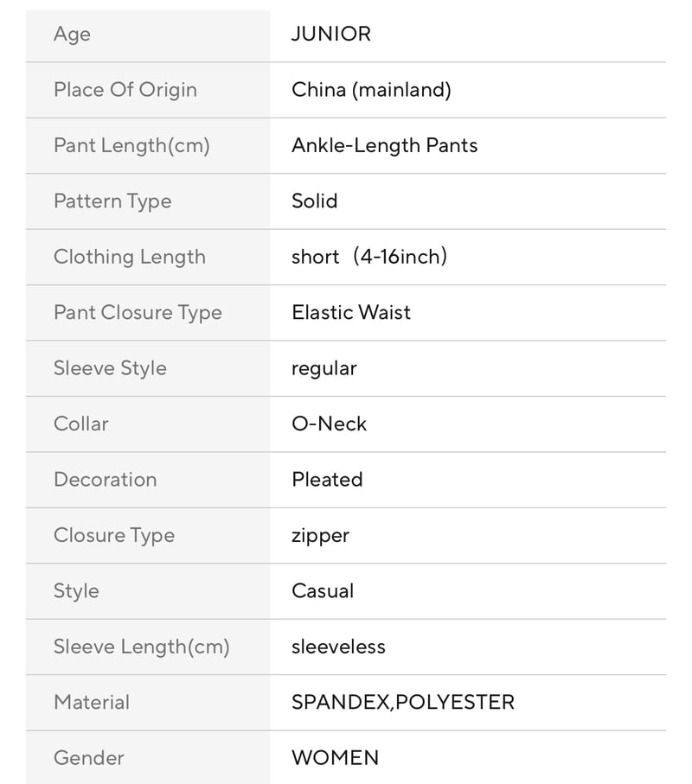Click the Decoration label

(105, 480)
